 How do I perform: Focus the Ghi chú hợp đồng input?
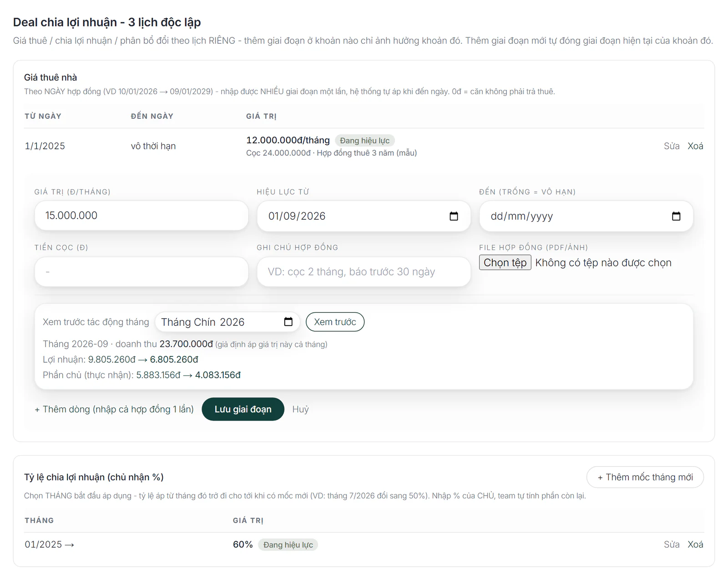[364, 272]
